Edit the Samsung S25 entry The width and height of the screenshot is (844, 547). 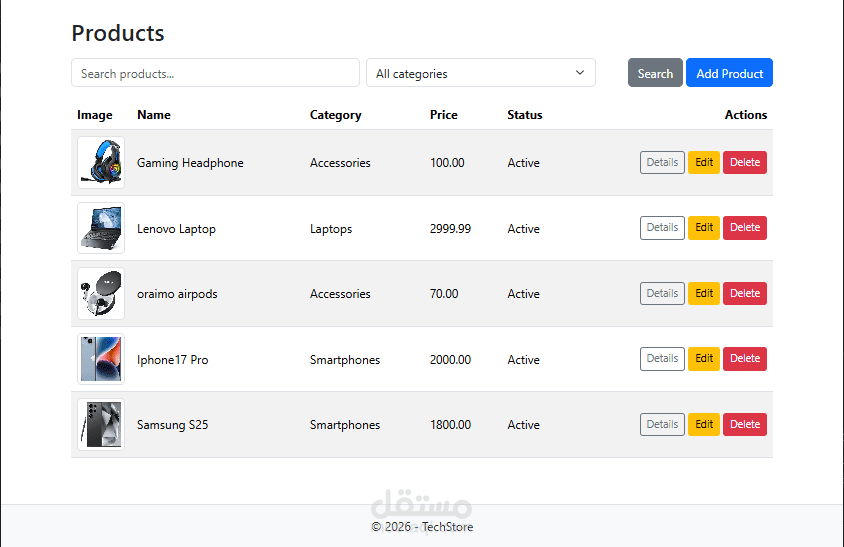pos(704,424)
